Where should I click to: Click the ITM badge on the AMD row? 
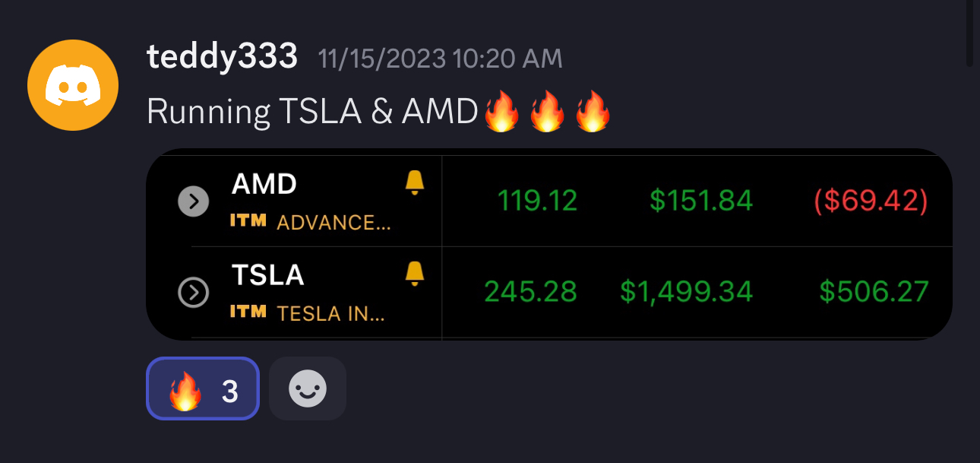point(248,221)
